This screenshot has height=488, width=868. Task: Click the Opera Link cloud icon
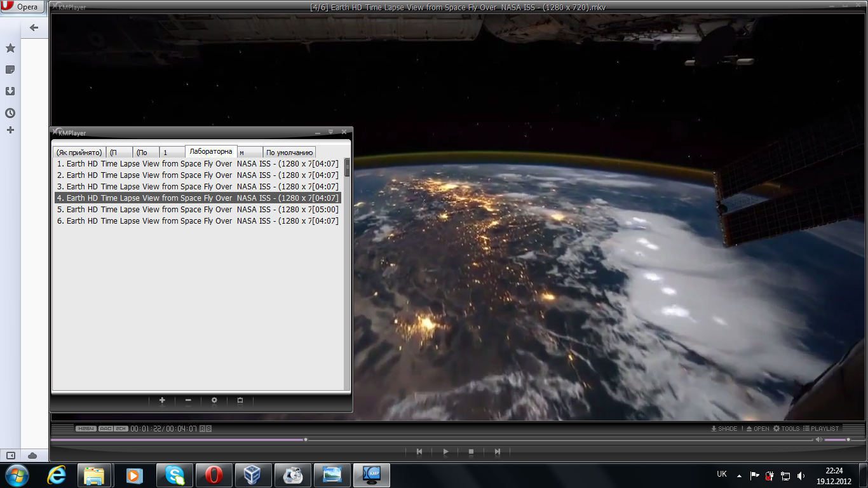(32, 456)
